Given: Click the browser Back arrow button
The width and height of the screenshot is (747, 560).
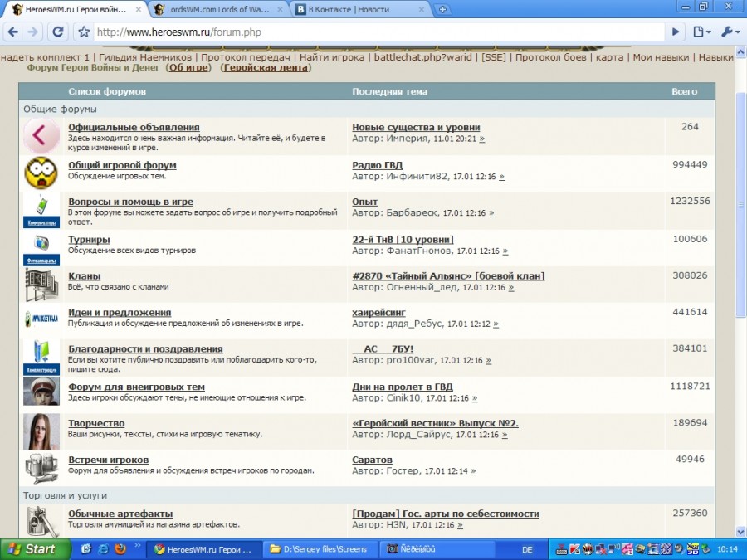Looking at the screenshot, I should [x=13, y=32].
